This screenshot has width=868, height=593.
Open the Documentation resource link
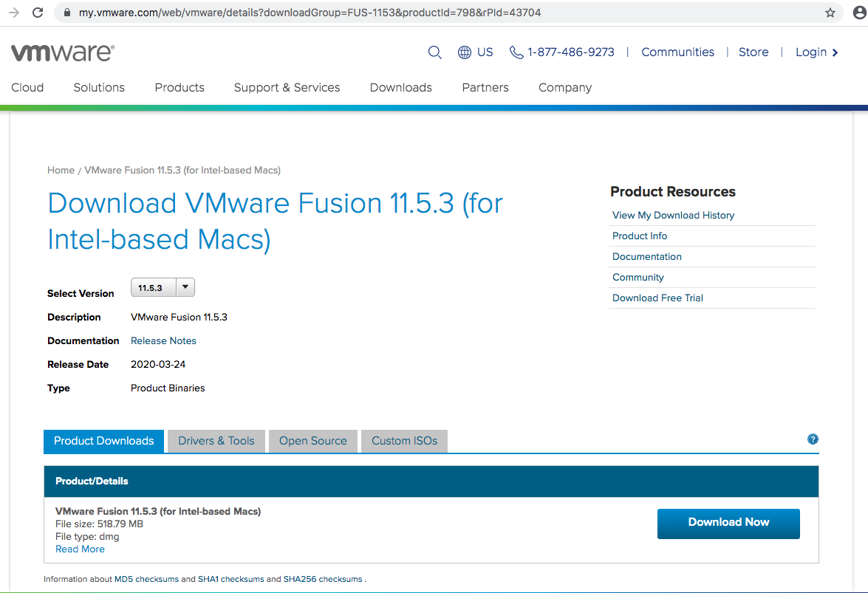[646, 257]
